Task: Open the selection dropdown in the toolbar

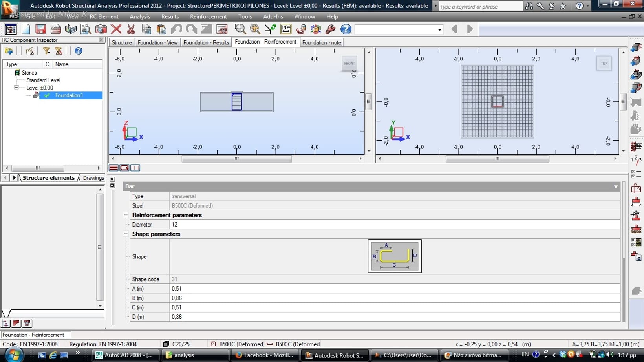Action: pos(439,29)
